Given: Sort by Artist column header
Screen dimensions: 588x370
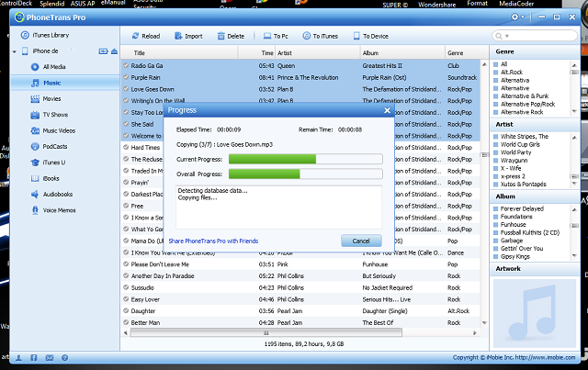Looking at the screenshot, I should [318, 53].
